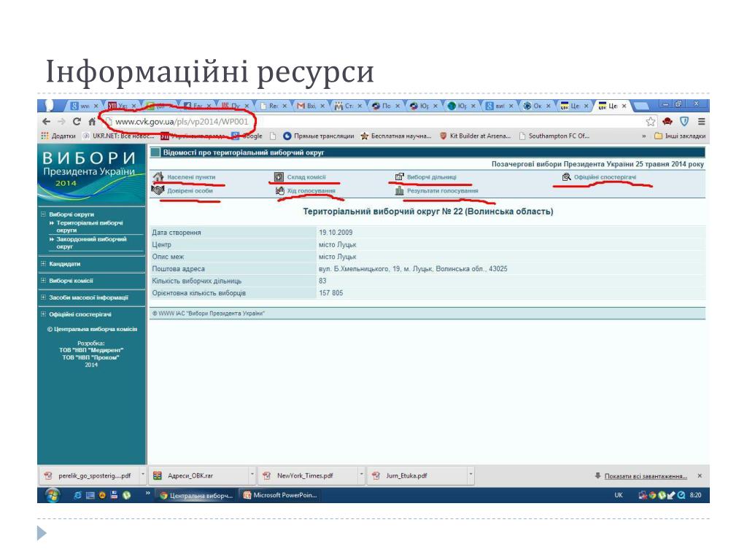The image size is (747, 560).
Task: Switch to Microsoft PowerPoint in taskbar
Action: pyautogui.click(x=280, y=495)
